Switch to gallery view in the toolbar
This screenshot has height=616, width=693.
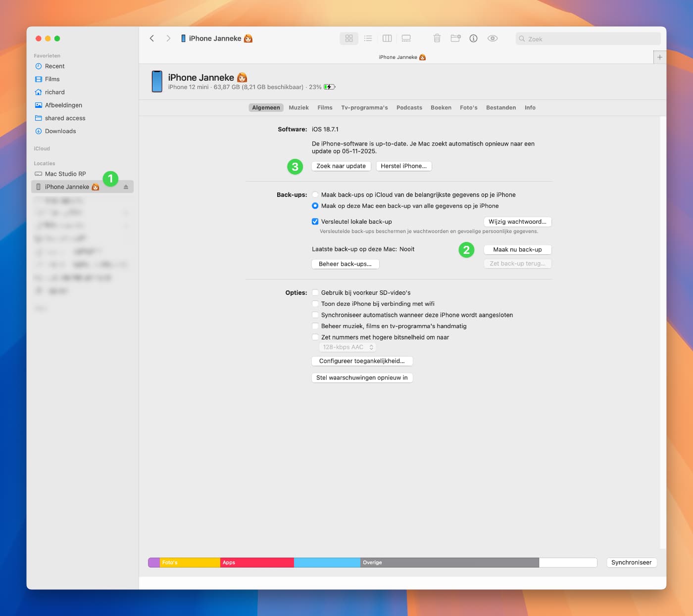(406, 38)
